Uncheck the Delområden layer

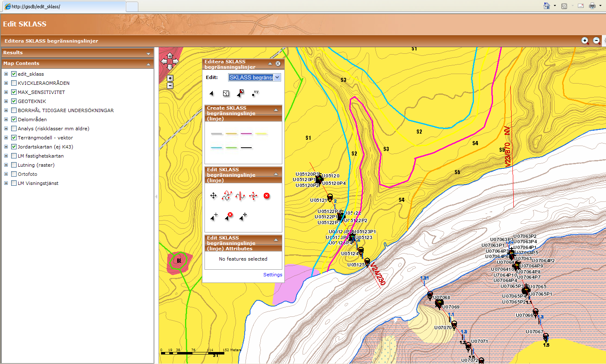click(x=14, y=120)
